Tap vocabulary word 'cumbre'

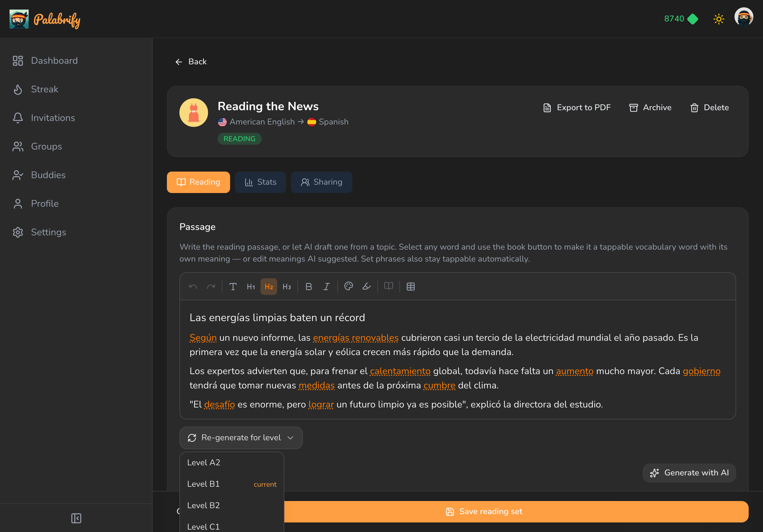(439, 385)
